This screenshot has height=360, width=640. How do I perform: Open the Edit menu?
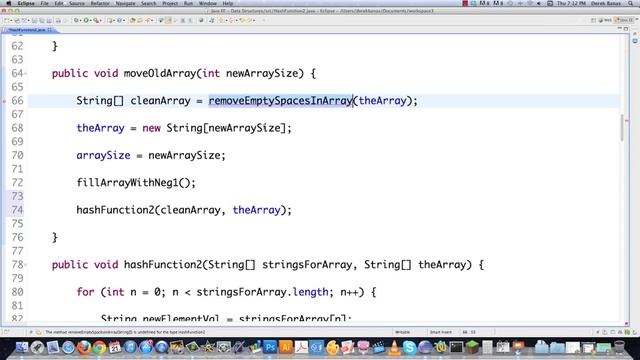click(x=59, y=3)
